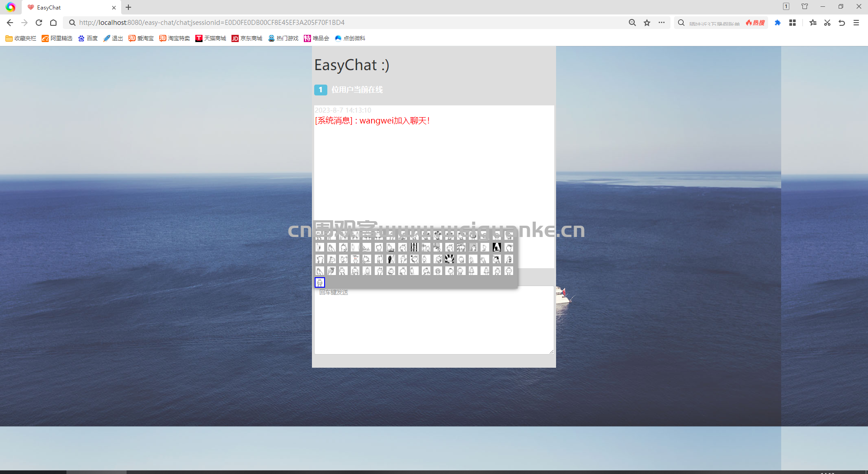This screenshot has width=868, height=474.
Task: Open the favorites list star icon
Action: click(x=813, y=23)
